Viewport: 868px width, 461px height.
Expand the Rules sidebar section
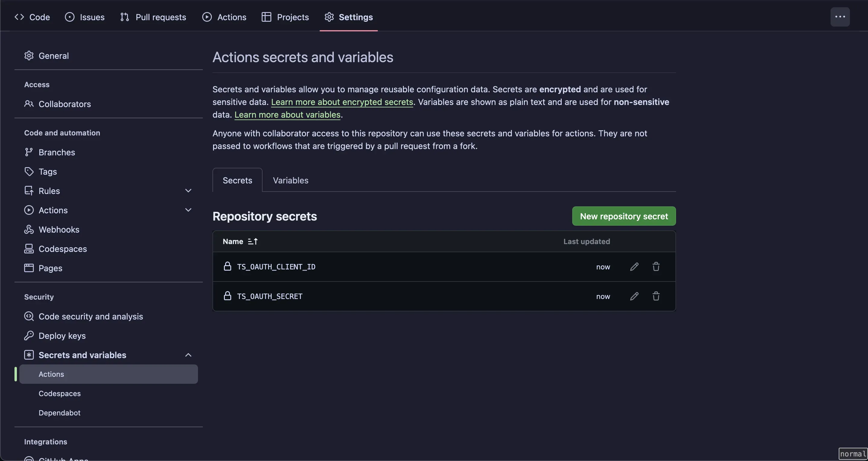coord(188,191)
